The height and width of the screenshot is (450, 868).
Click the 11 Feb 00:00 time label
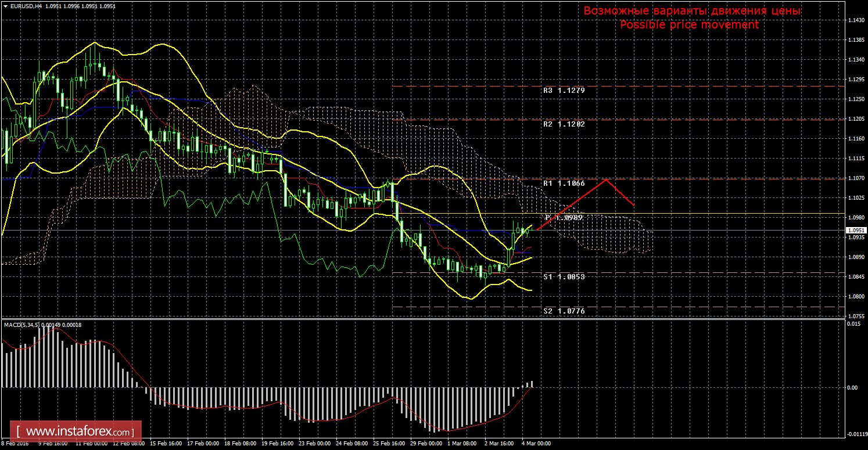91,444
